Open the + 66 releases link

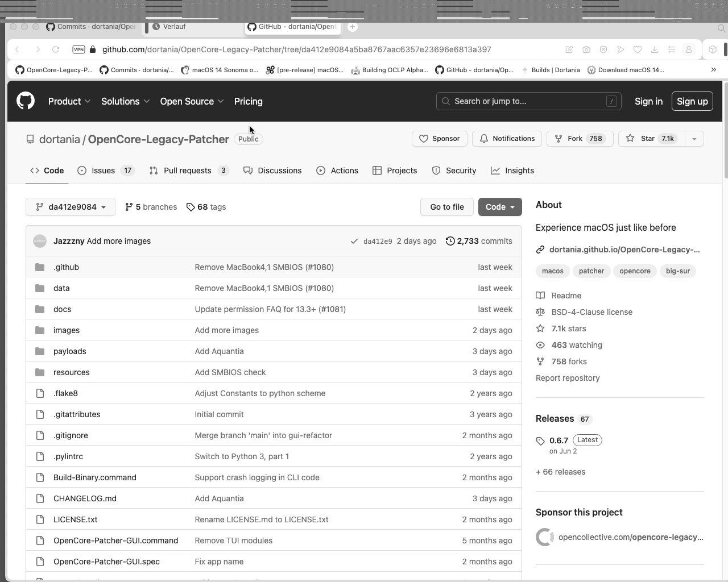pyautogui.click(x=560, y=472)
